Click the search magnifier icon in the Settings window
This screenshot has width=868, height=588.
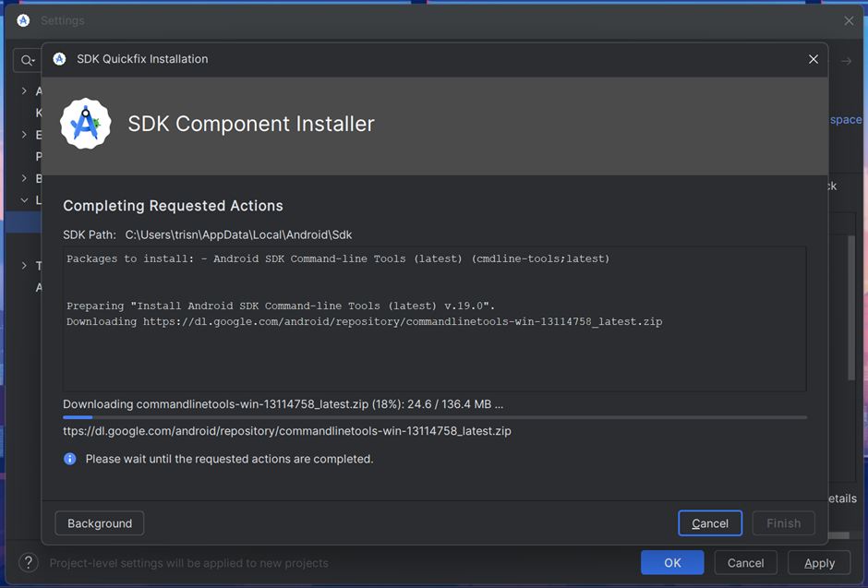coord(26,60)
